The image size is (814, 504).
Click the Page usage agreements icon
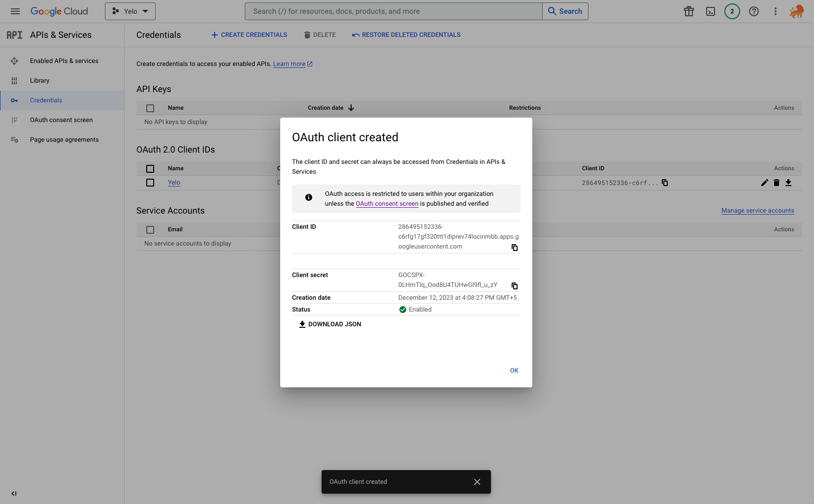[14, 140]
